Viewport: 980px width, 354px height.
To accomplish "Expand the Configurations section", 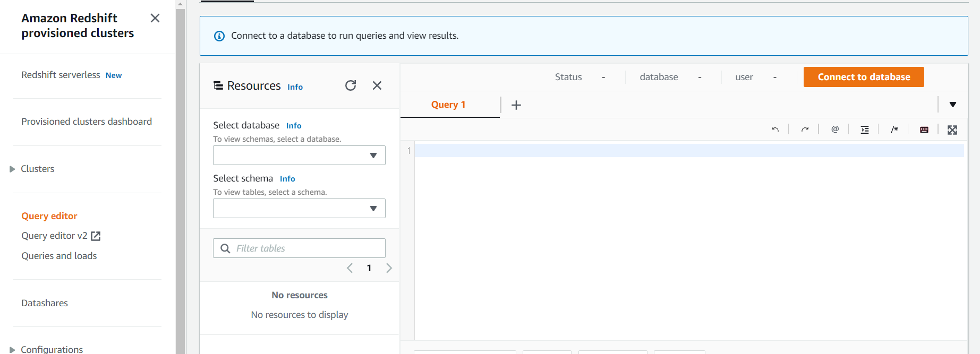I will click(12, 349).
